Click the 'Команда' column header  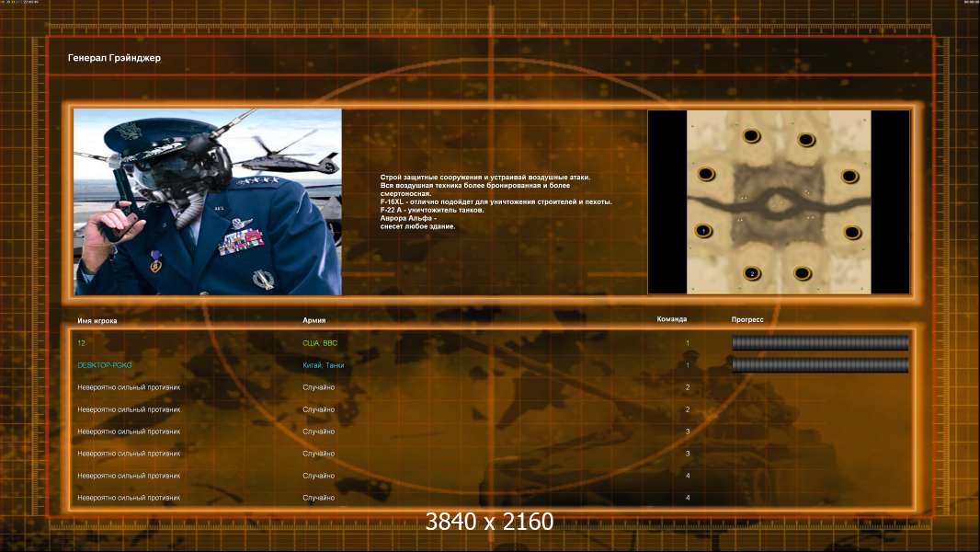671,319
